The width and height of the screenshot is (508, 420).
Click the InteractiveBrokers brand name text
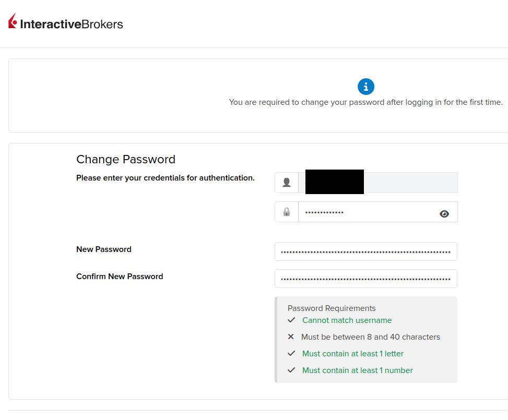[x=72, y=24]
